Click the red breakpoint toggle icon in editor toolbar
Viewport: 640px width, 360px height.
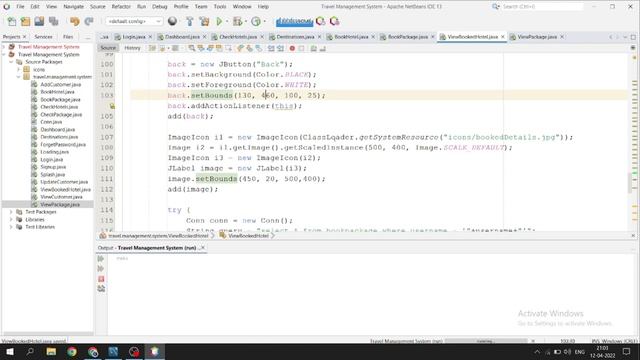point(292,48)
